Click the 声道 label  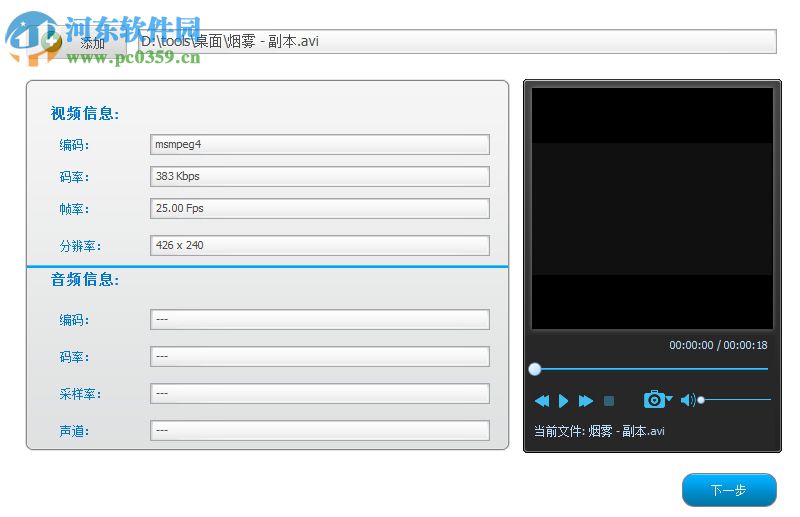(x=74, y=431)
